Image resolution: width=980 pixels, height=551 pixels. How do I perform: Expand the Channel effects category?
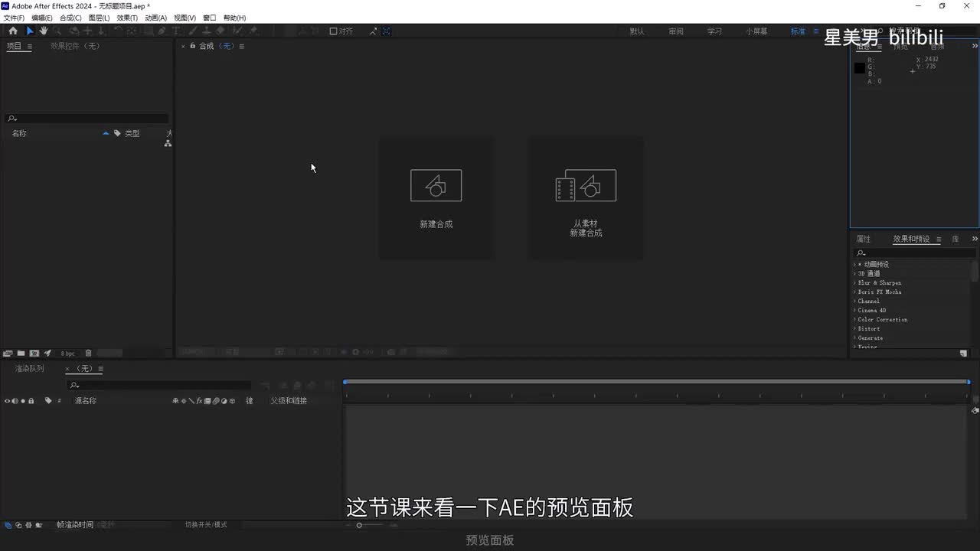point(855,301)
